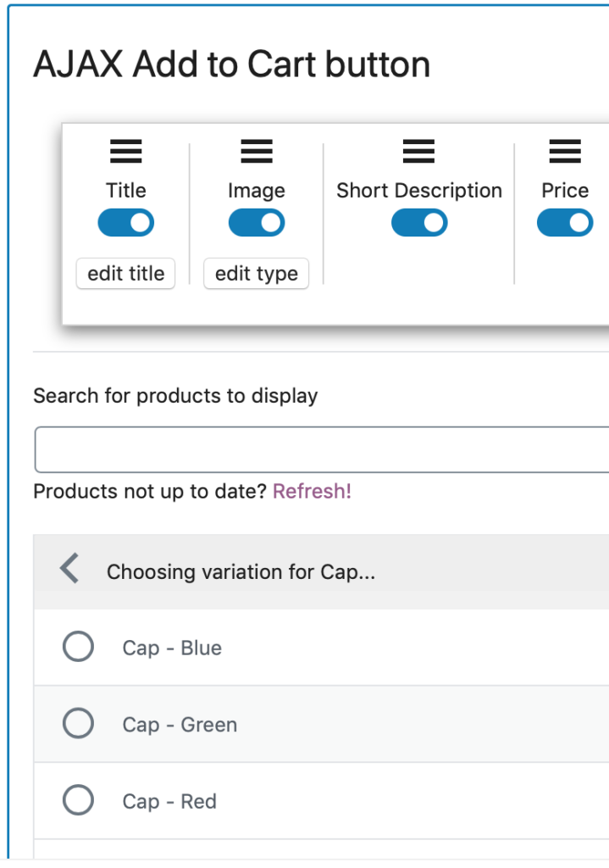Select the Short Description drag handle icon
609x868 pixels.
[418, 151]
